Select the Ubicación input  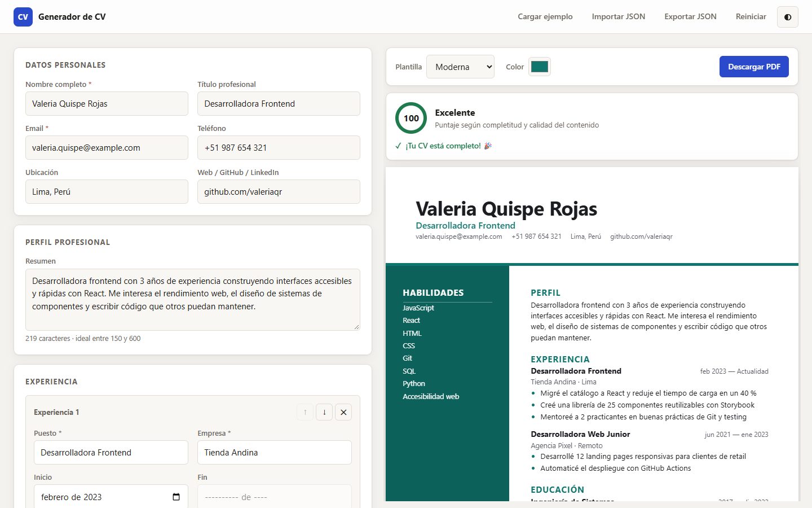click(x=107, y=192)
